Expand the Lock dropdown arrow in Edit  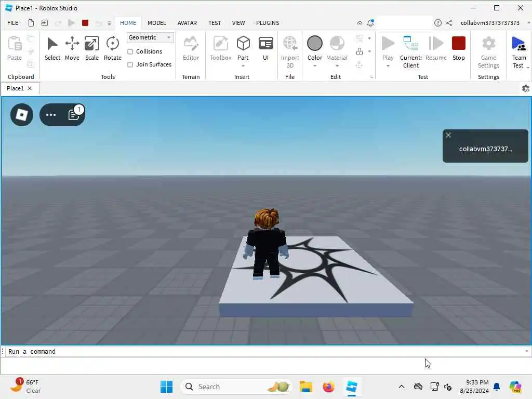tap(369, 51)
